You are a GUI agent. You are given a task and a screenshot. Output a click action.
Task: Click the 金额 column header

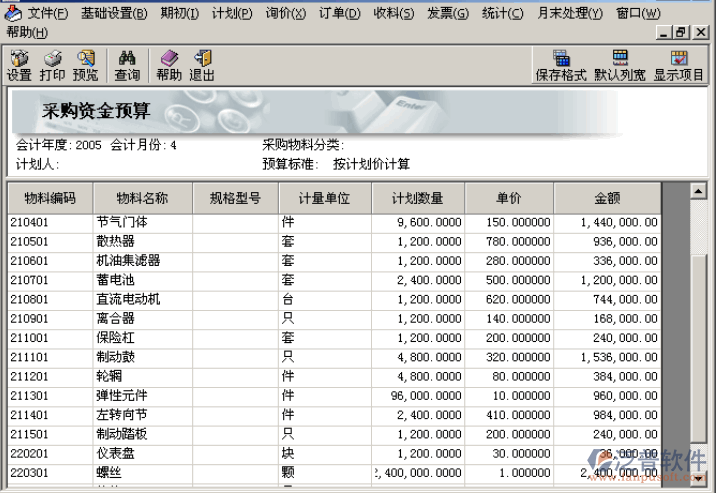(607, 198)
